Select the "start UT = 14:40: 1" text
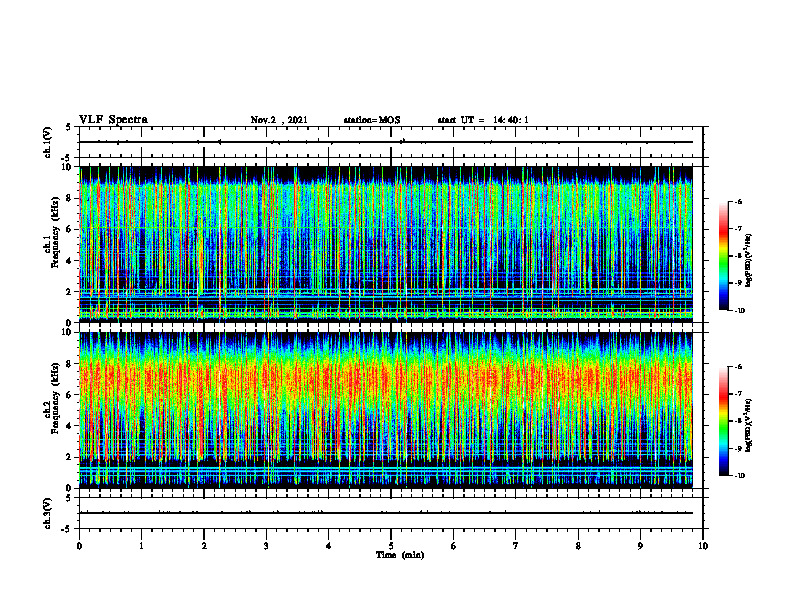The width and height of the screenshot is (792, 612). coord(483,120)
